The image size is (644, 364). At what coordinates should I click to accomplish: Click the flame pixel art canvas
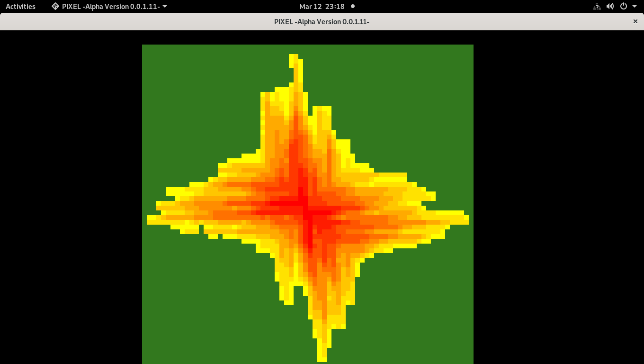pos(308,204)
